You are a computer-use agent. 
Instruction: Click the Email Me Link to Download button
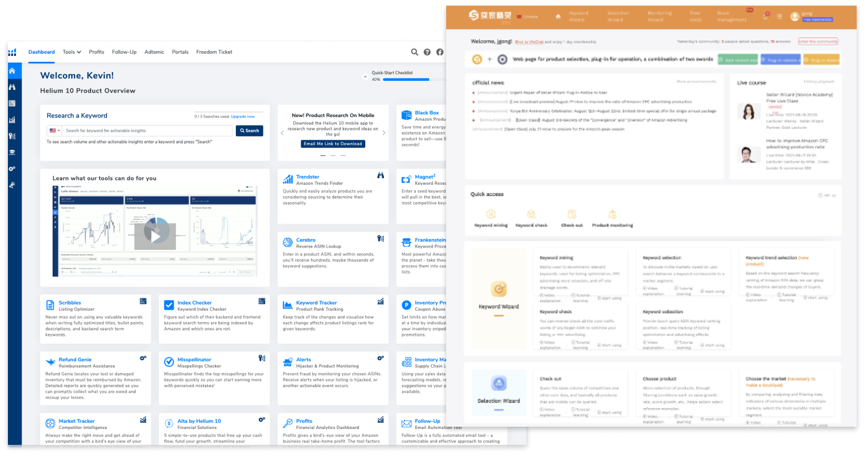332,144
